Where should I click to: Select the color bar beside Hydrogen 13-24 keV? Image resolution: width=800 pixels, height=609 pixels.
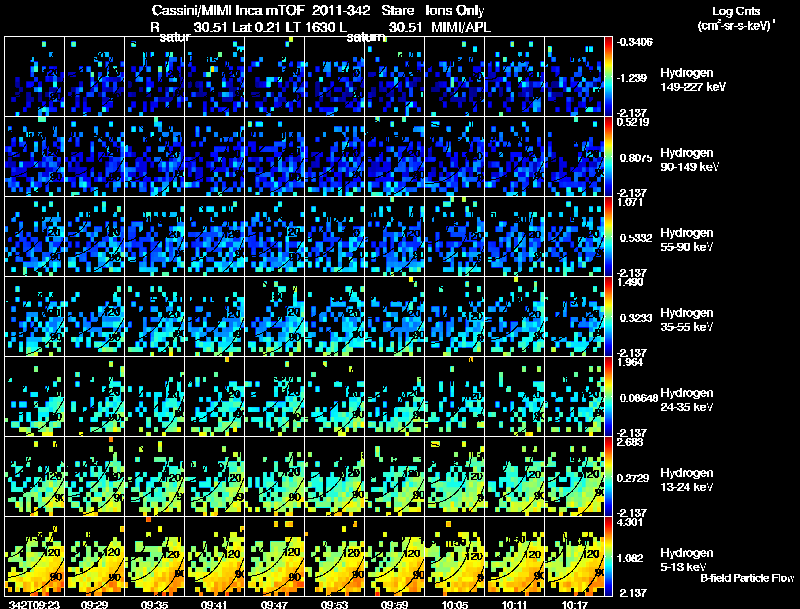(608, 477)
